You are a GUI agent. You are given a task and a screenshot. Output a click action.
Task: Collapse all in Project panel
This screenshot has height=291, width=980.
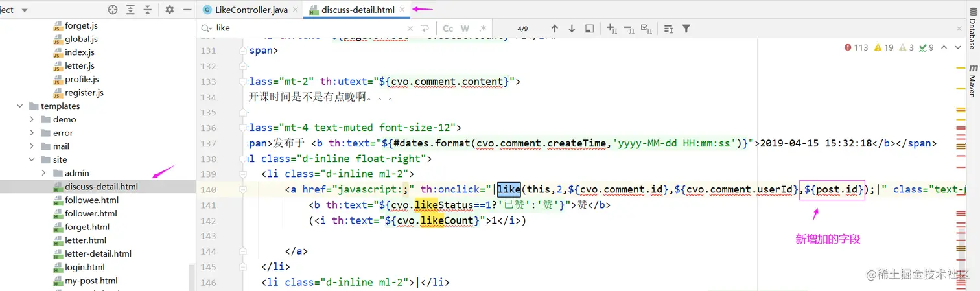point(148,10)
